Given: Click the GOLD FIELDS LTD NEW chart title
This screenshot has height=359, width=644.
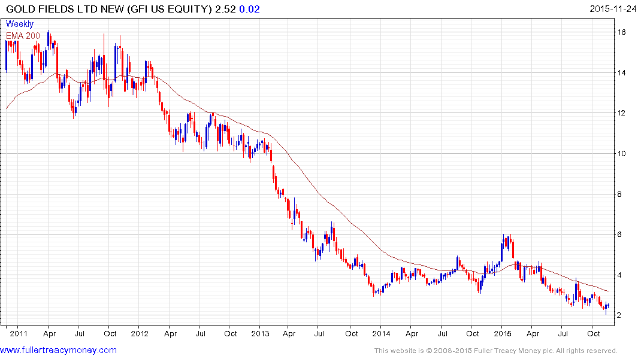Looking at the screenshot, I should 108,9.
